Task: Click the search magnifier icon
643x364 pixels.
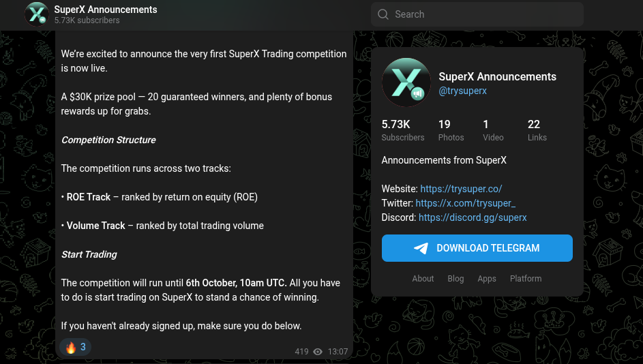Action: 383,14
